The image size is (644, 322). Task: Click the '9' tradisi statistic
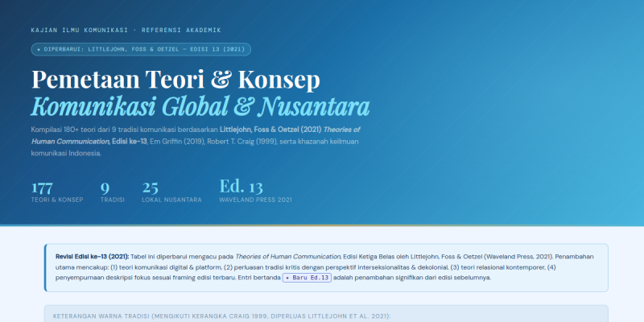coord(105,188)
